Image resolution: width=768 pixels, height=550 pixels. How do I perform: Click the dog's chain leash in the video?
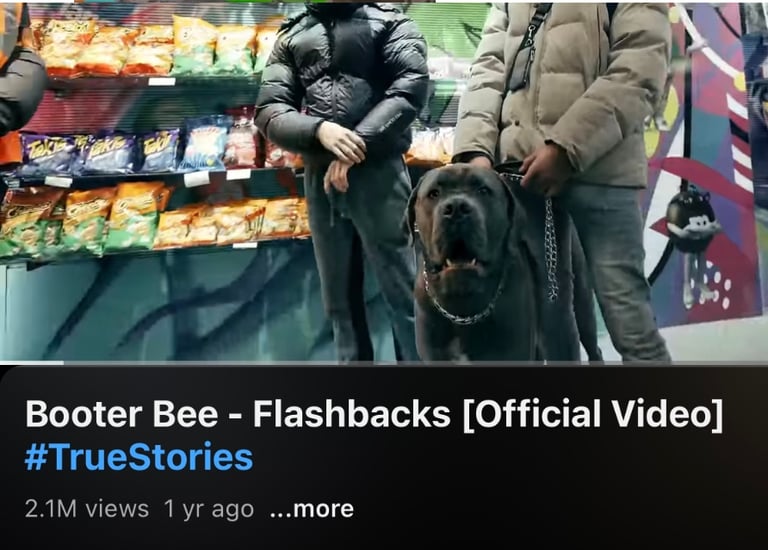551,250
